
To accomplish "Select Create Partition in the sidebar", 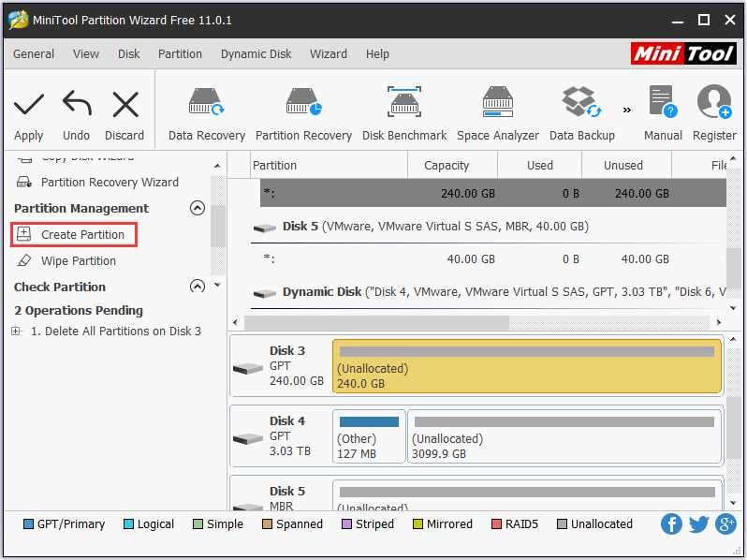I will (74, 234).
